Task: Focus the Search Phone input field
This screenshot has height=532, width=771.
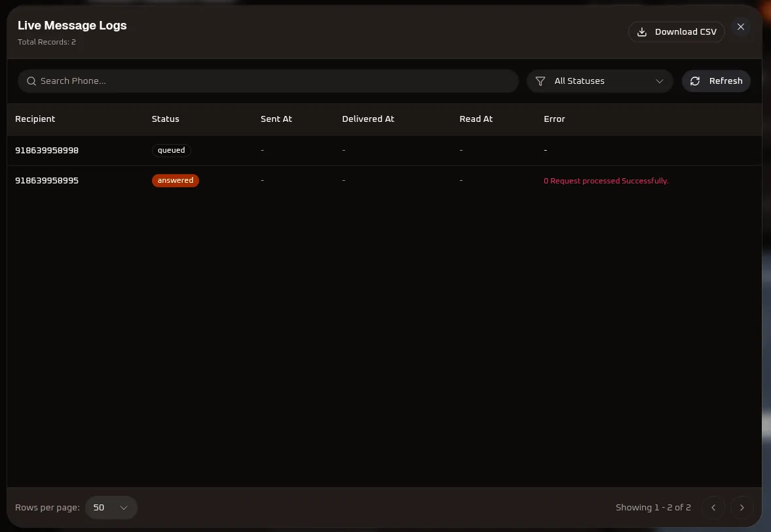Action: (268, 81)
